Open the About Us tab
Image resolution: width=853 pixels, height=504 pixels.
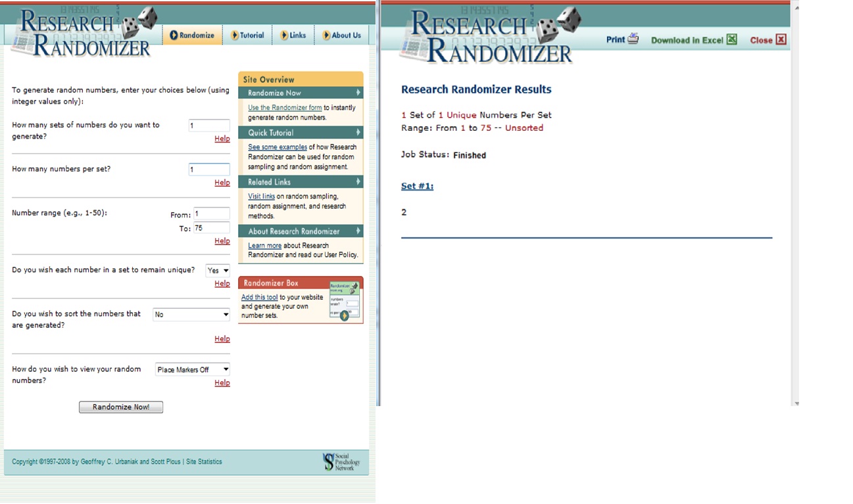[341, 35]
